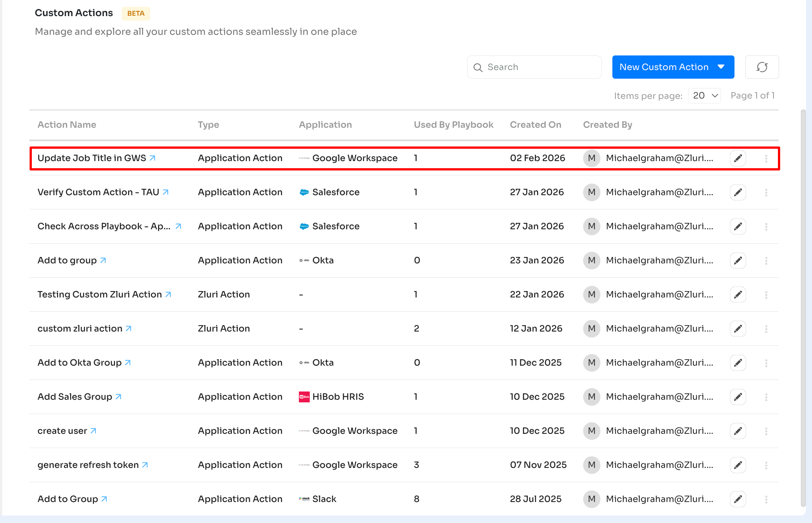
Task: Open more options for Slack Add to Group
Action: (766, 499)
